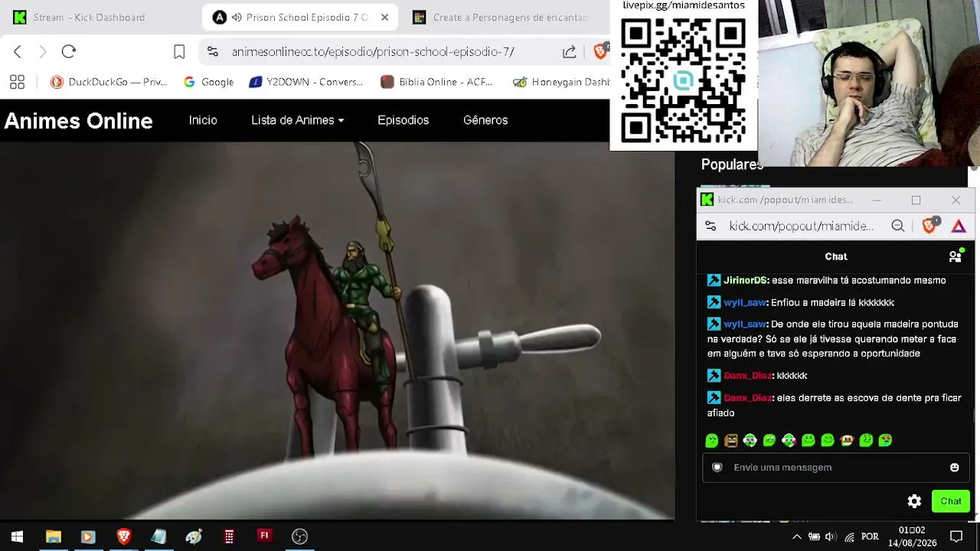Open the emoji picker in chat input

[954, 468]
